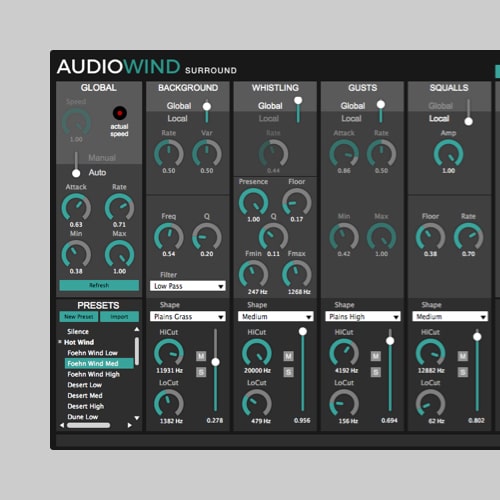Click the Global Min knob
500x500 pixels.
(x=76, y=254)
